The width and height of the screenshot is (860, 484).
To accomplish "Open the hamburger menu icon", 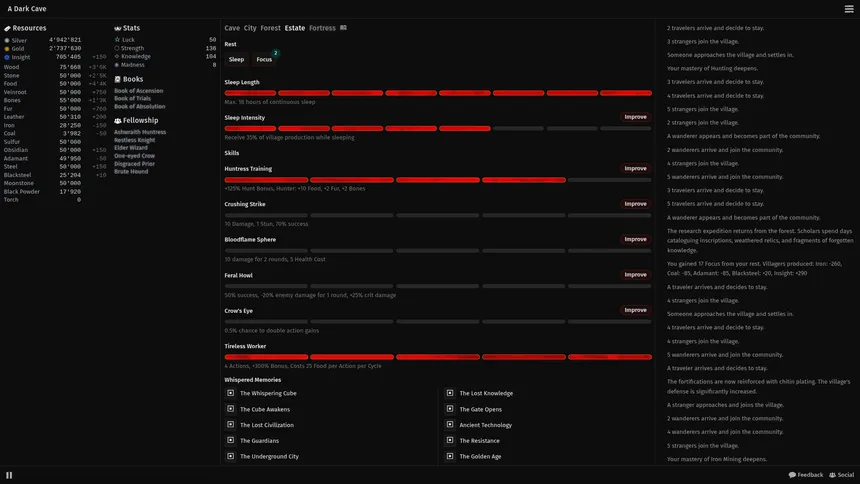I will (x=848, y=9).
